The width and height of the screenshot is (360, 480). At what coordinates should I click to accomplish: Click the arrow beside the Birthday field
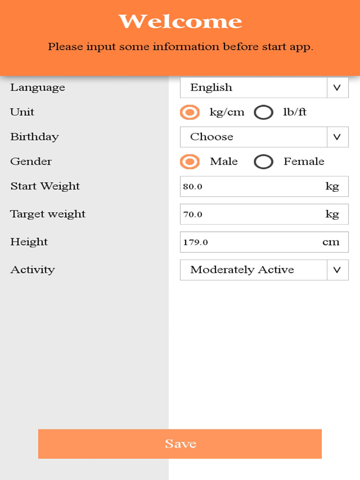(x=337, y=137)
